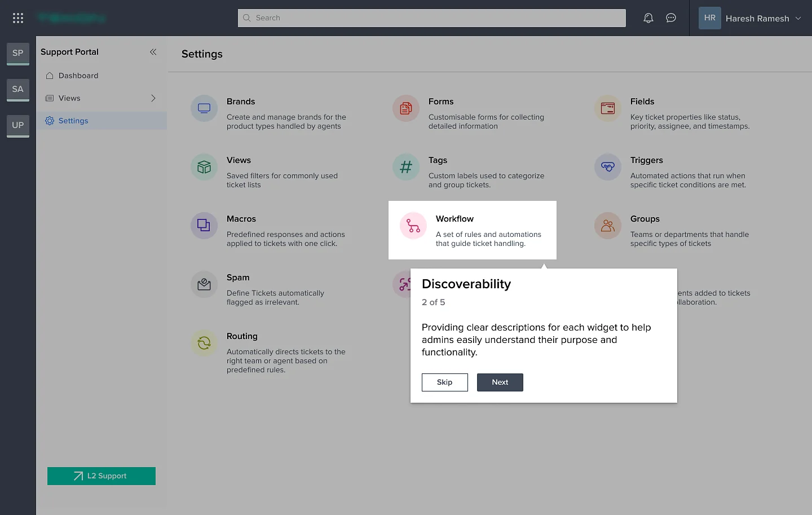
Task: Open the Spam settings title
Action: point(238,278)
